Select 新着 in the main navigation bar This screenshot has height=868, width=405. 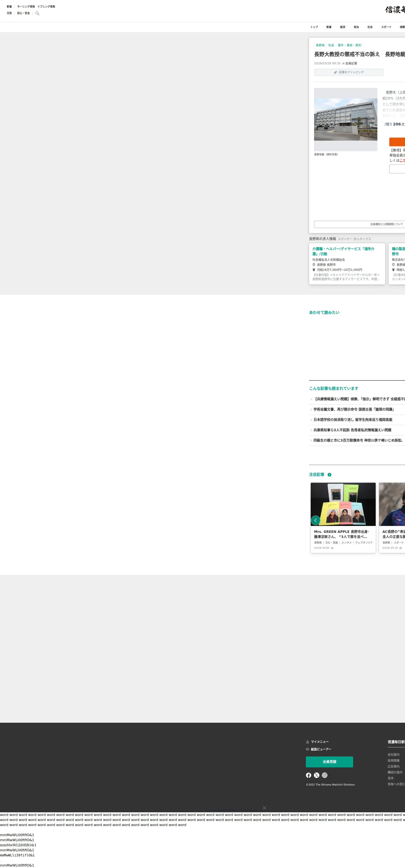(329, 27)
